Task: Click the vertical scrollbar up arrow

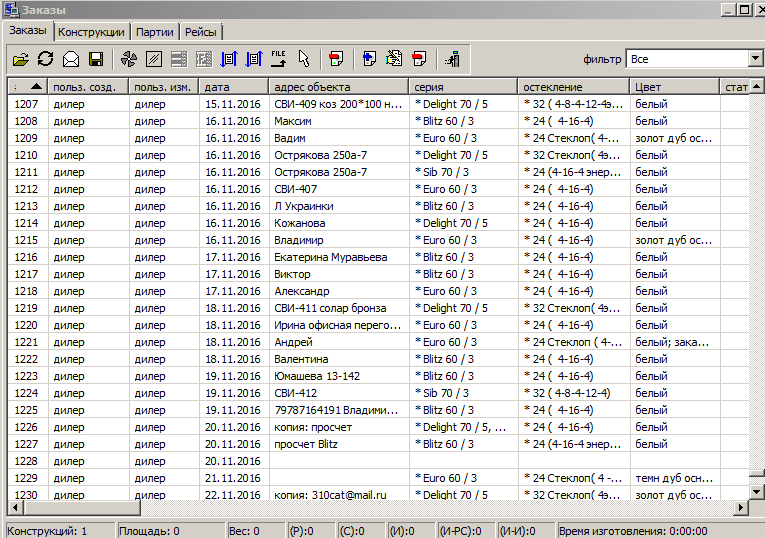Action: (757, 86)
